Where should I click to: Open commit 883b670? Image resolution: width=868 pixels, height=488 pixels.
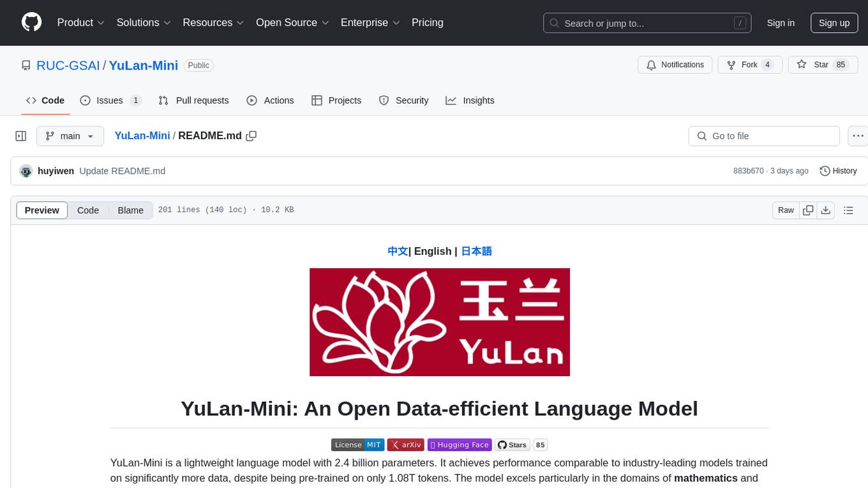pyautogui.click(x=748, y=171)
